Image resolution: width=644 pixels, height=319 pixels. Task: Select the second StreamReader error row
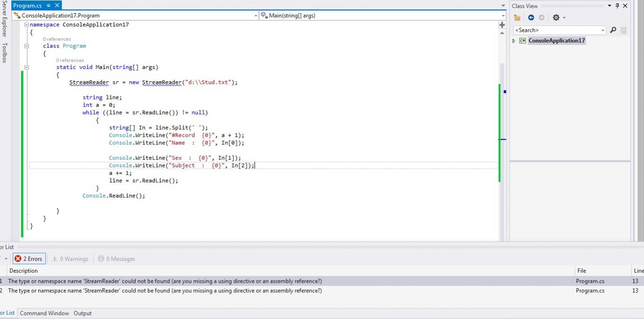click(322, 291)
